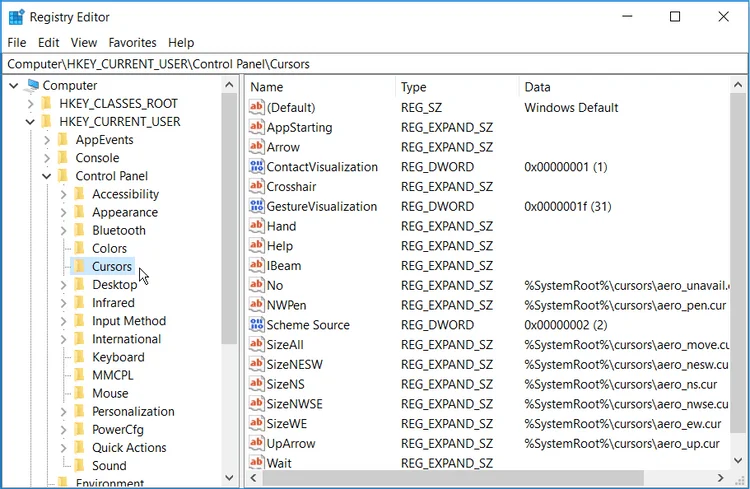Viewport: 750px width, 489px height.
Task: Click the Data column header
Action: (624, 87)
